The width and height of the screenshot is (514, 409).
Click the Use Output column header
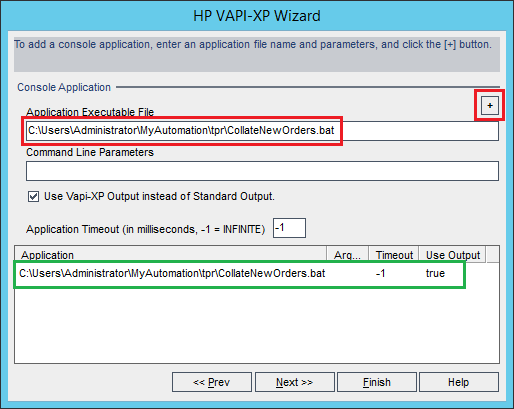453,255
